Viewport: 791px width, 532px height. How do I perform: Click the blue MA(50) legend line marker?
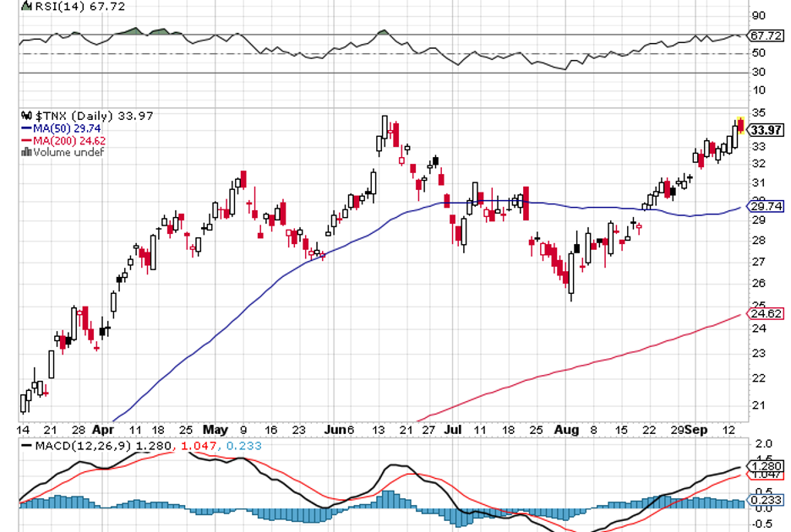point(25,128)
